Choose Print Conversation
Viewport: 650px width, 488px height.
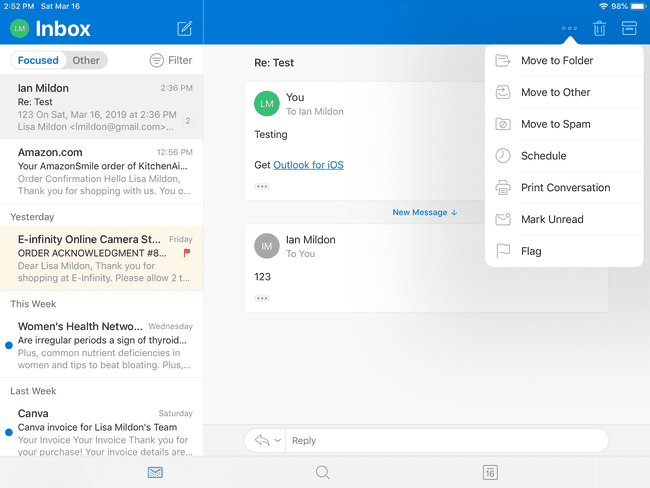[x=564, y=187]
